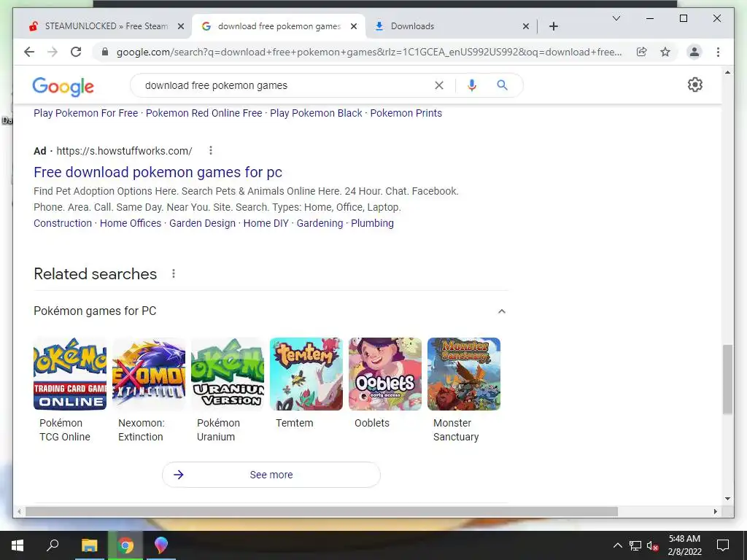Click the scroll up arrow
Viewport: 747px width, 560px height.
(727, 72)
